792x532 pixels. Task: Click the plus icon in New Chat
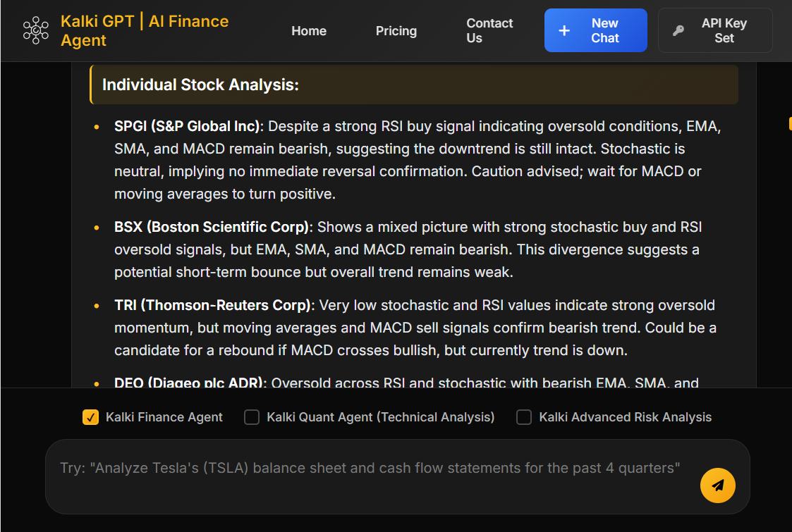[x=564, y=30]
